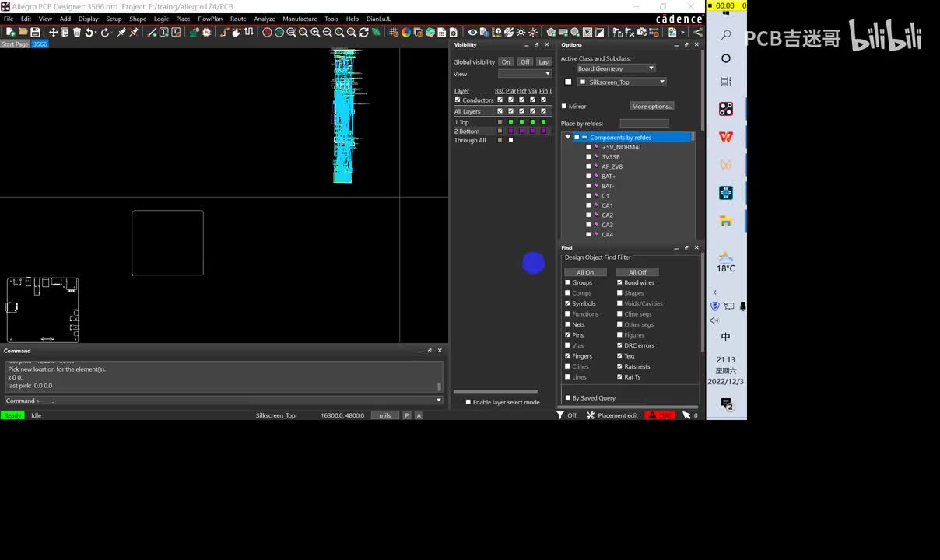Open the Display menu

[89, 19]
